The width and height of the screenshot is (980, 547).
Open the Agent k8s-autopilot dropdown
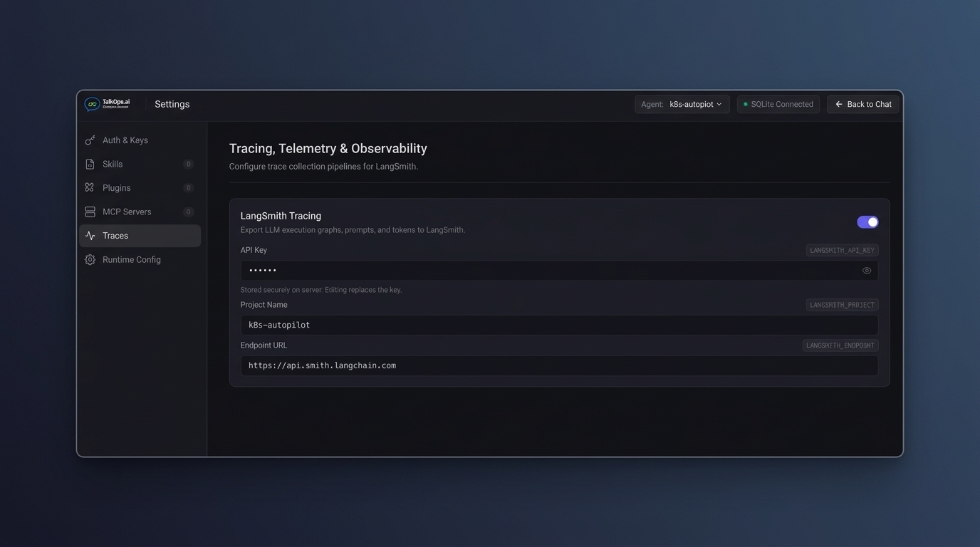682,104
